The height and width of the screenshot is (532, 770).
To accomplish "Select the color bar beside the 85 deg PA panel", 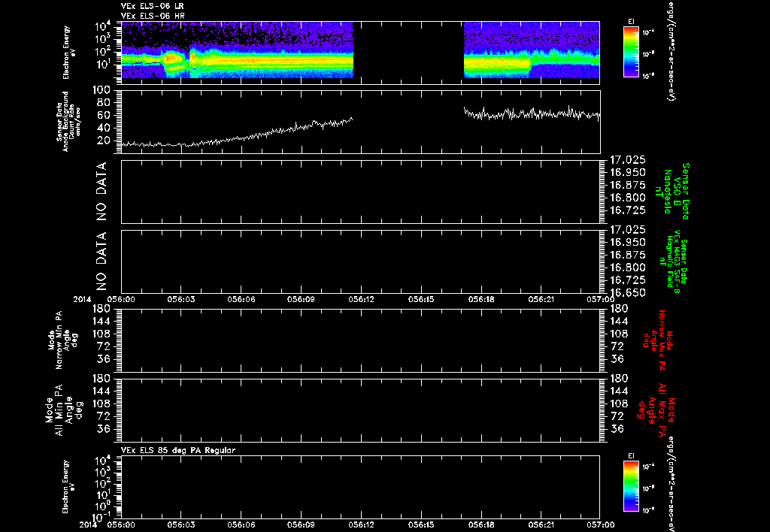I will (631, 487).
